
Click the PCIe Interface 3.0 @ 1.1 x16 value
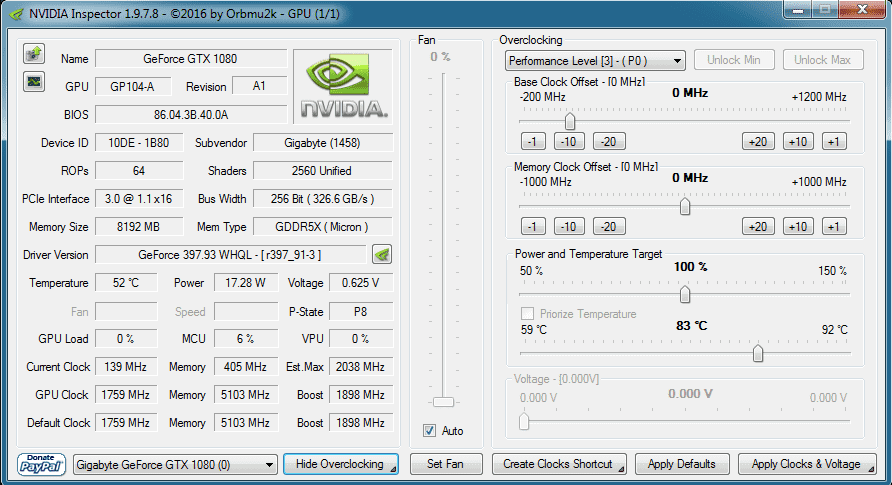pyautogui.click(x=139, y=199)
